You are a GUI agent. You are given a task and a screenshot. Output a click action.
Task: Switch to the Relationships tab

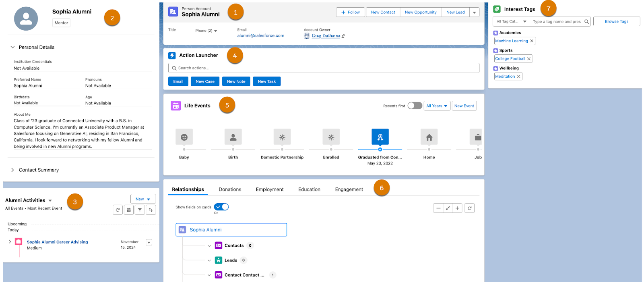tap(188, 189)
